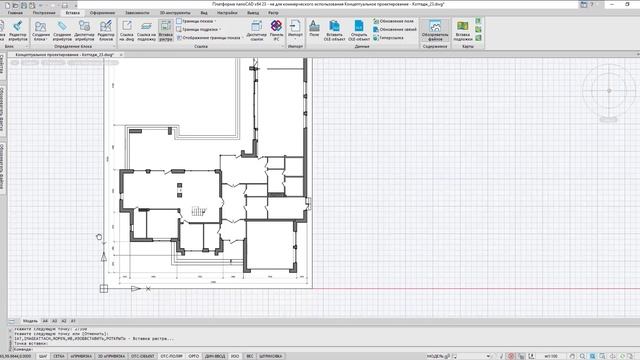The image size is (640, 360).
Task: Open the Вид ribbon tab
Action: [204, 13]
